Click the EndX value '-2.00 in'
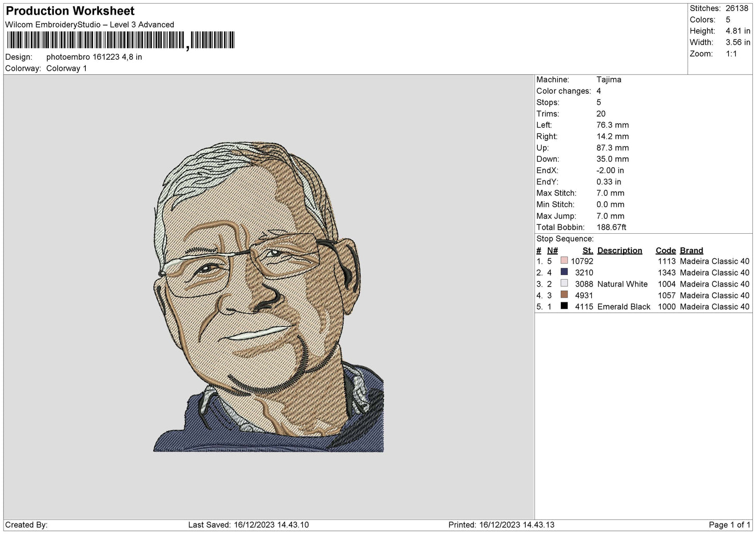This screenshot has height=534, width=756. 610,171
